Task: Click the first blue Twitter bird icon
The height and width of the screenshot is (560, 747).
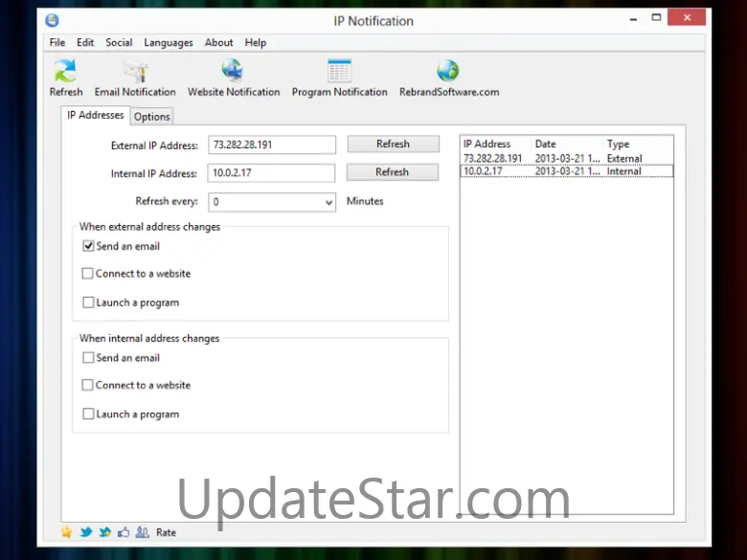Action: pos(86,532)
